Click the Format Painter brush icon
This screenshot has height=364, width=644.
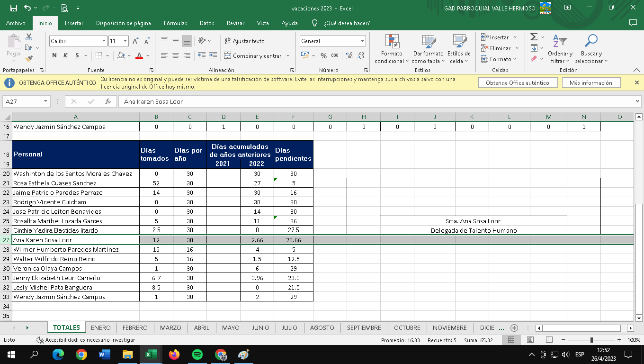click(29, 59)
